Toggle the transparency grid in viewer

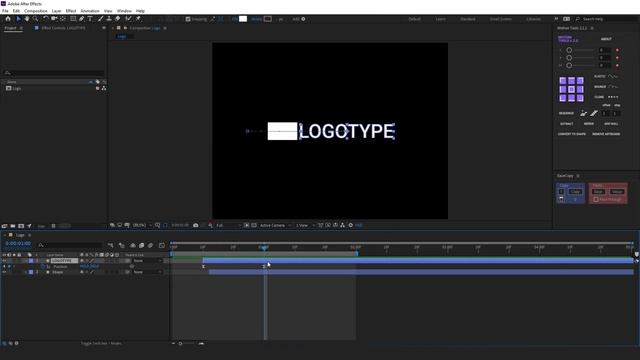point(254,225)
